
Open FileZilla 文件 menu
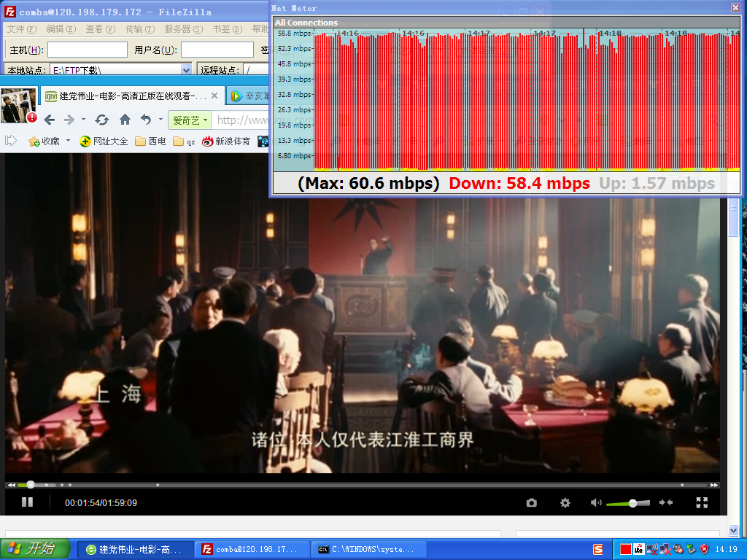[21, 29]
